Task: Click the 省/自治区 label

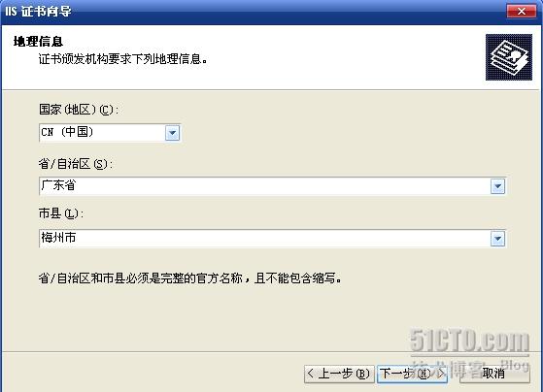Action: click(76, 164)
